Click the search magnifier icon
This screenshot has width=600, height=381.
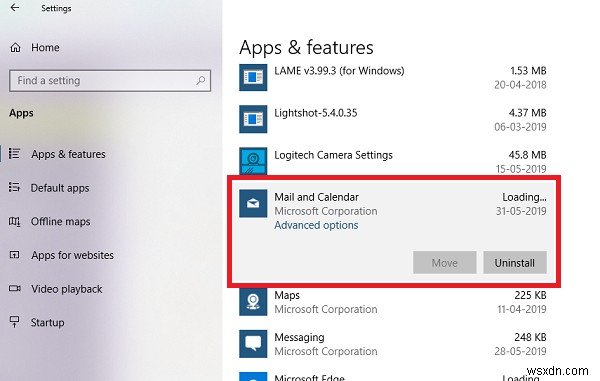pyautogui.click(x=201, y=80)
